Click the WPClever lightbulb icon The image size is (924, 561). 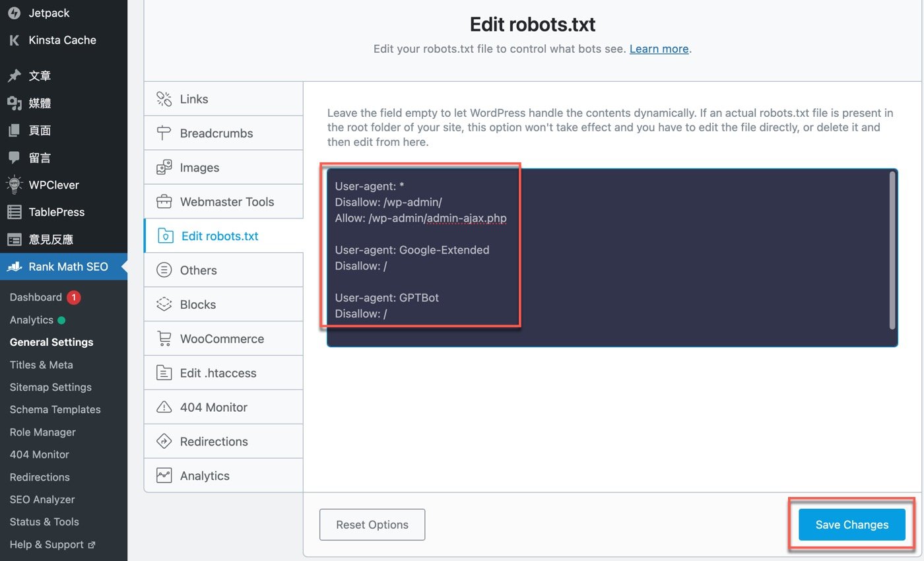pos(14,184)
